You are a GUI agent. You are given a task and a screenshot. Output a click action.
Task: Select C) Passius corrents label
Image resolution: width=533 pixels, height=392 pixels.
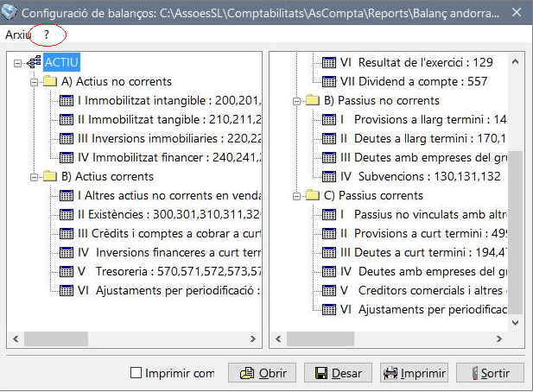pos(373,196)
